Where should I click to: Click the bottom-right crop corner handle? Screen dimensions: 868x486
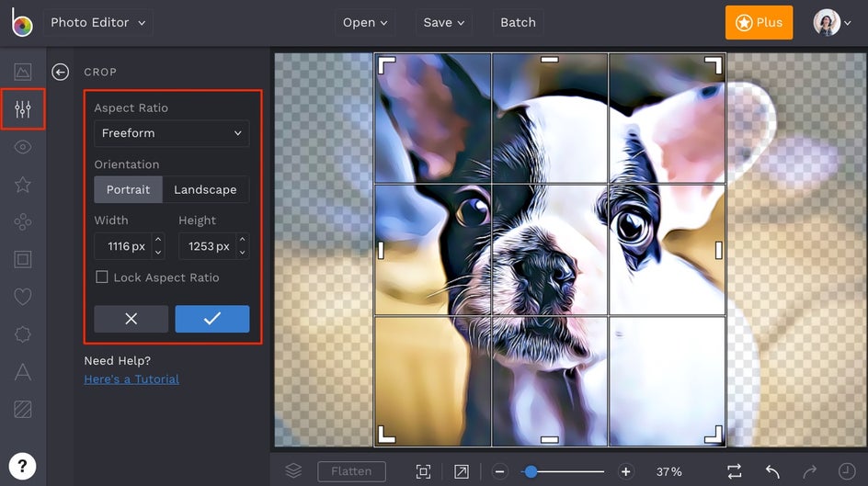click(x=714, y=435)
